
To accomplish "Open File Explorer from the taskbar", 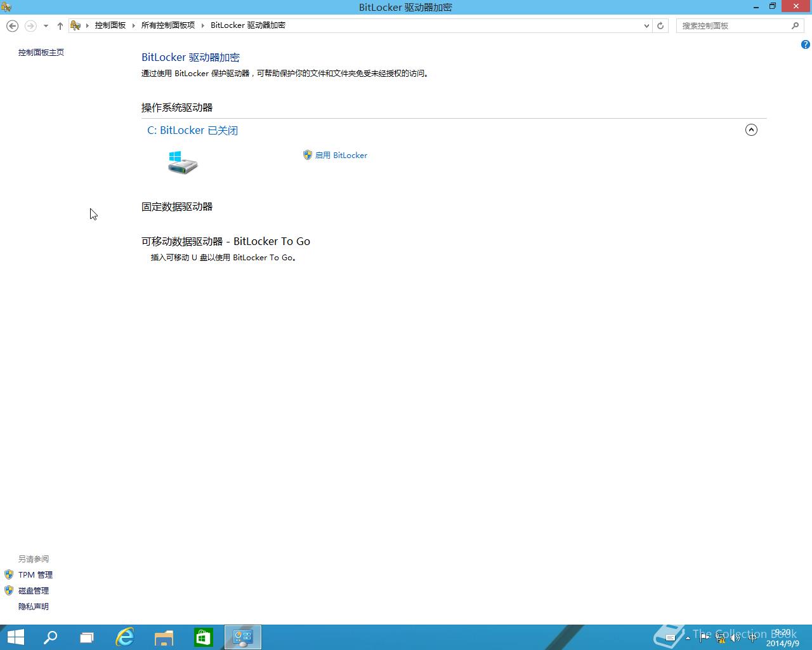I will (164, 637).
